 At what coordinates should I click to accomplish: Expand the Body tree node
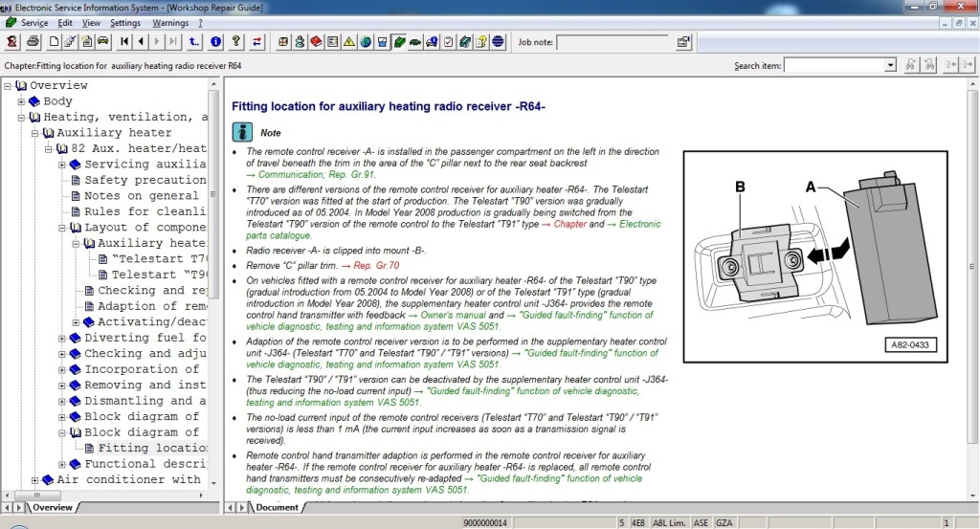pos(21,101)
